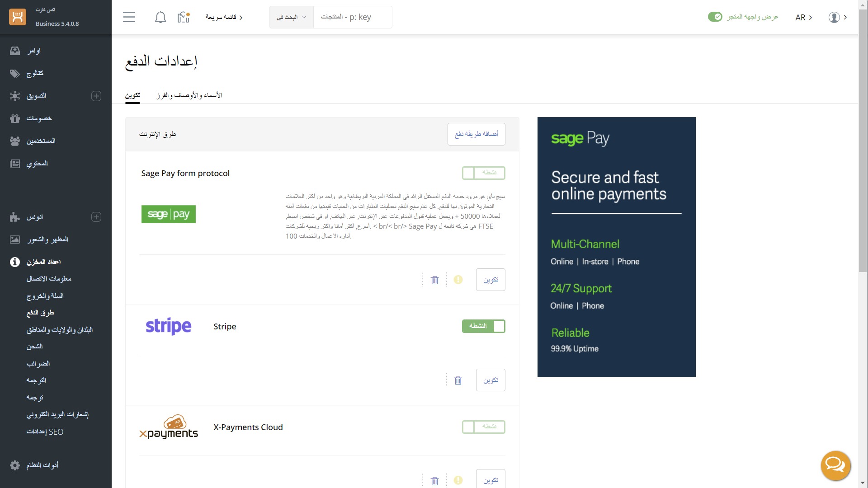Open السلة والخروج cart and checkout
Image resolution: width=868 pixels, height=488 pixels.
pyautogui.click(x=45, y=296)
